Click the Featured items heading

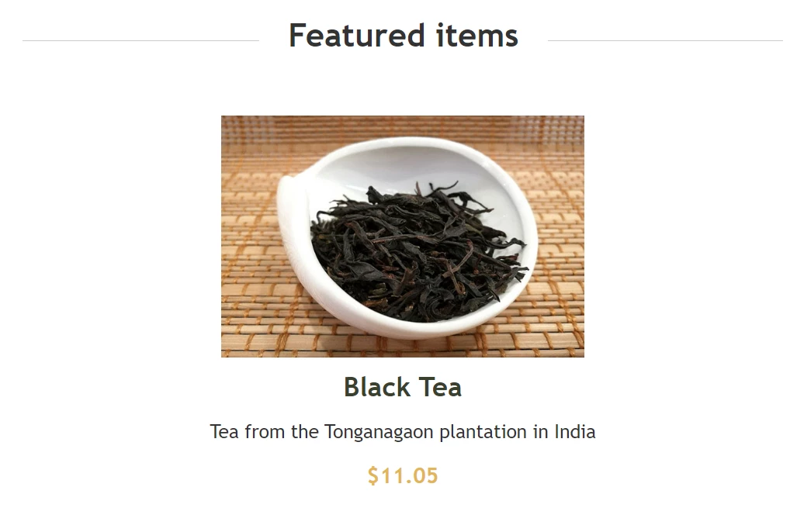(x=404, y=36)
